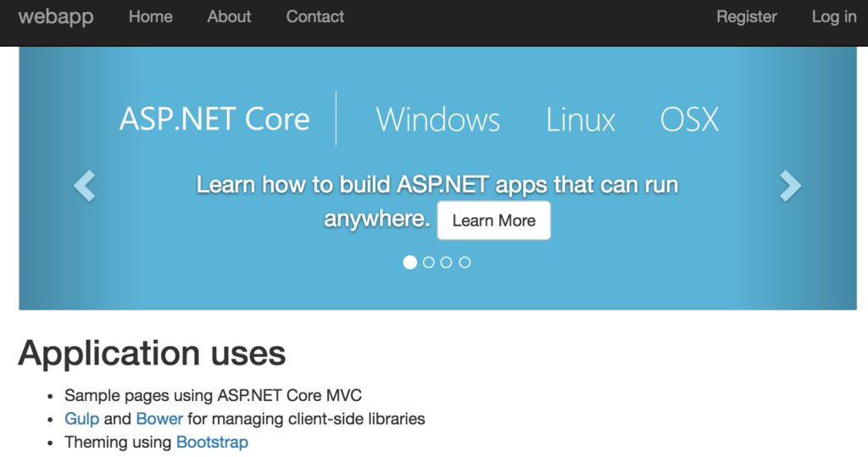868x457 pixels.
Task: Click the webapp brand logo text
Action: [x=56, y=17]
